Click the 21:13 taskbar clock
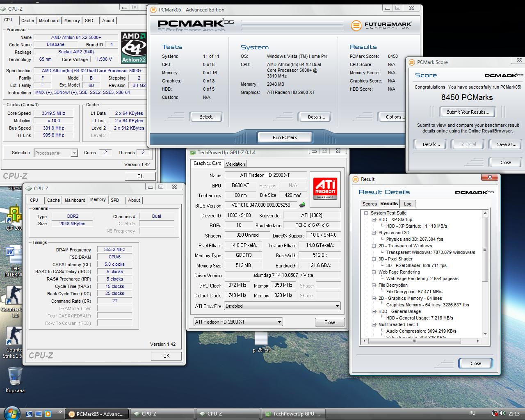Screen dimensions: 525x420 click(514, 414)
